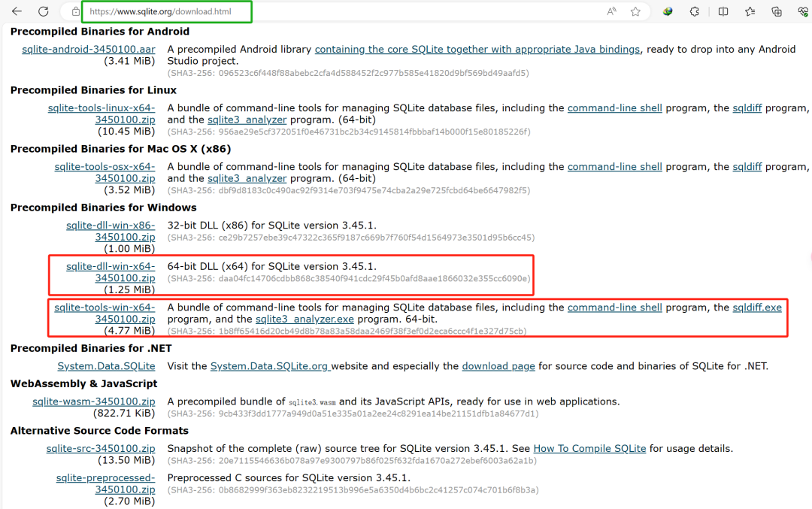Download sqlite-tools-win-x64-3450100.zip
Viewport: 812px width, 509px height.
coord(105,313)
